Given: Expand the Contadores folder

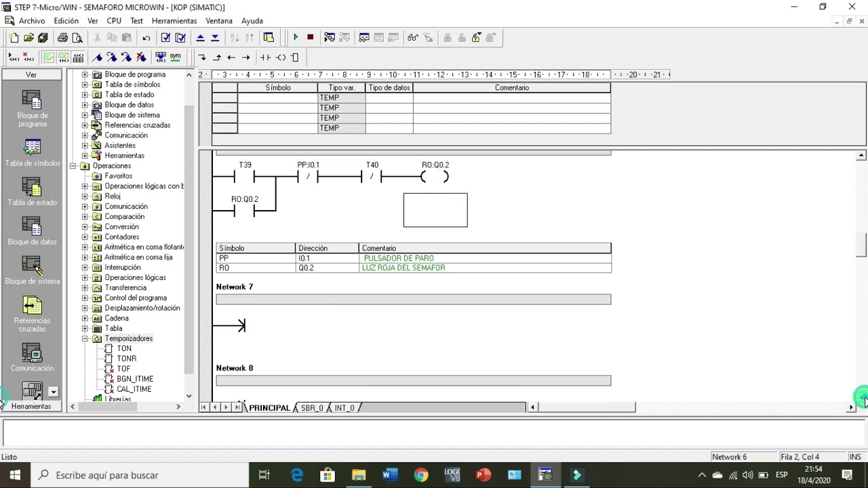Looking at the screenshot, I should [85, 237].
